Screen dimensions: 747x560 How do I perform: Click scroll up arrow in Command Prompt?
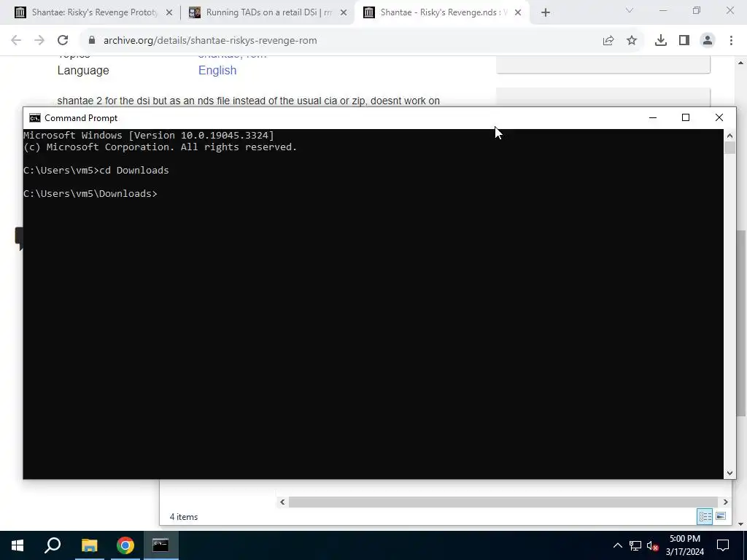pyautogui.click(x=729, y=136)
